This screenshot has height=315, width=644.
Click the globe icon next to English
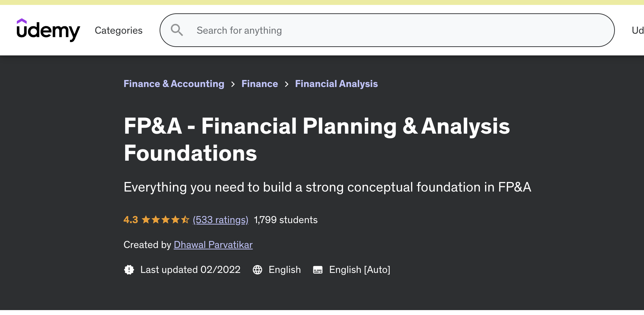258,270
